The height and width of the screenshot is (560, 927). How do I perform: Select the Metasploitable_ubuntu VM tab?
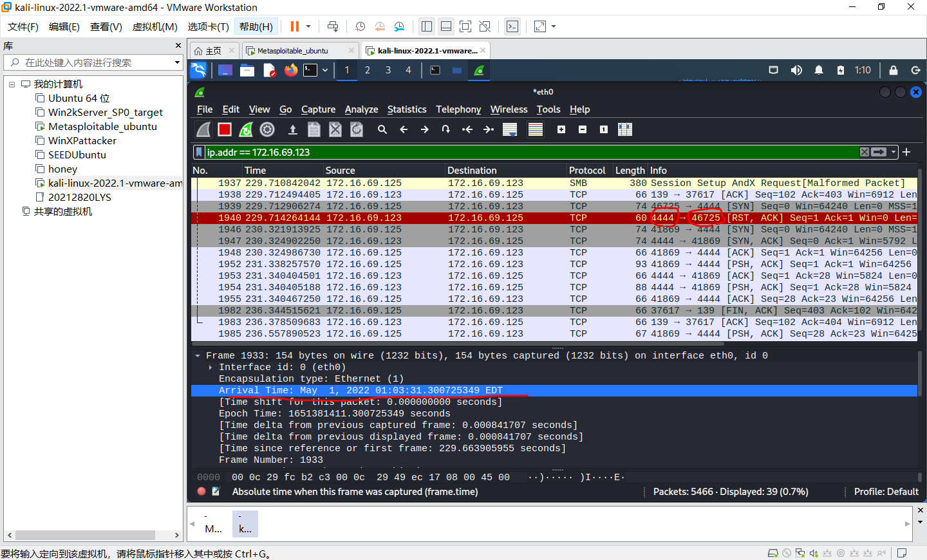(299, 51)
